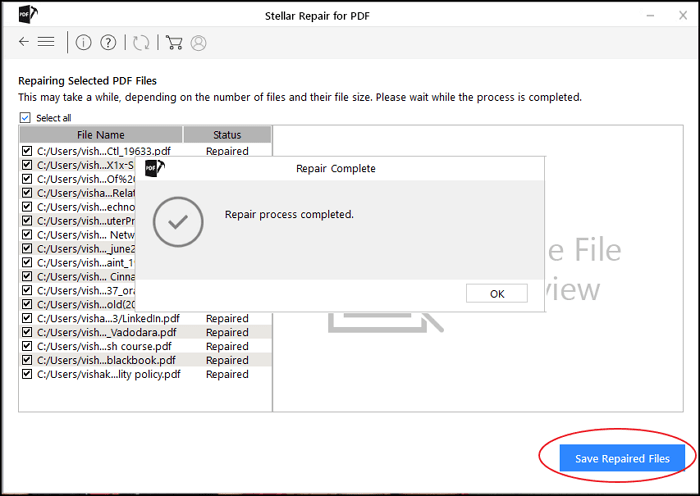Select the C:/Users/vish..._Vadodara.pdf row text
This screenshot has height=496, width=700.
(x=107, y=333)
